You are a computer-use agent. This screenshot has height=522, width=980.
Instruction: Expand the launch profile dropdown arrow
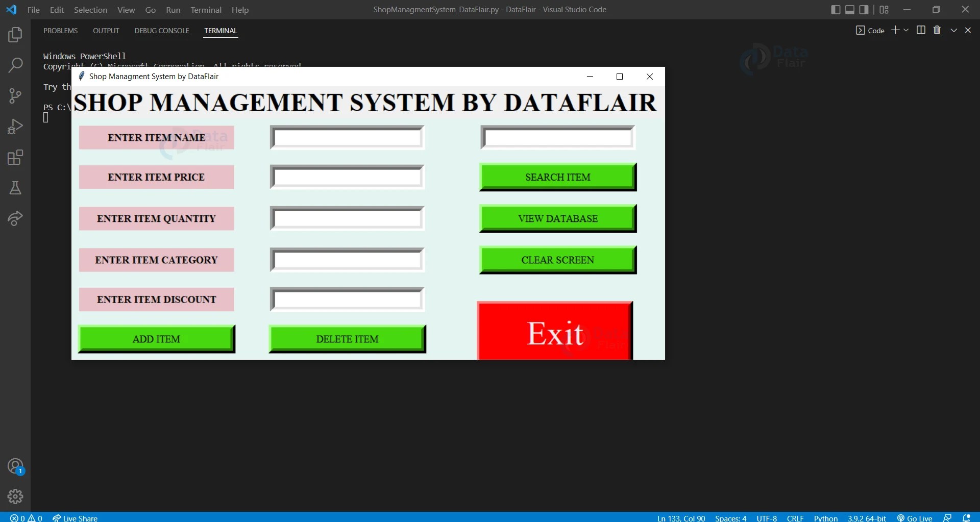905,30
